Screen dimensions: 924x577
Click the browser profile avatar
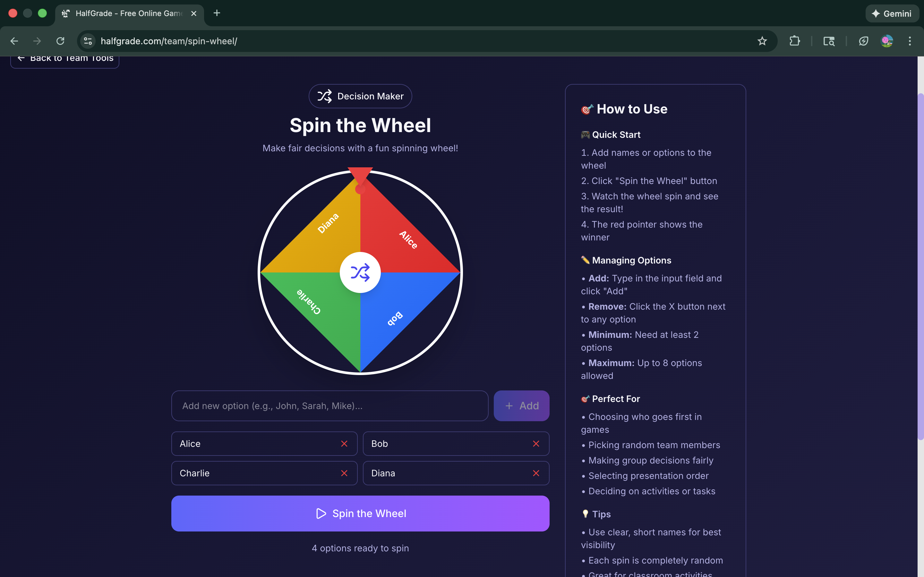pos(888,41)
